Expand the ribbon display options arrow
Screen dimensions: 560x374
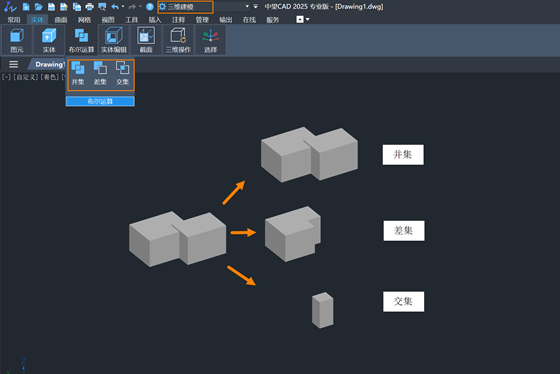pyautogui.click(x=308, y=19)
